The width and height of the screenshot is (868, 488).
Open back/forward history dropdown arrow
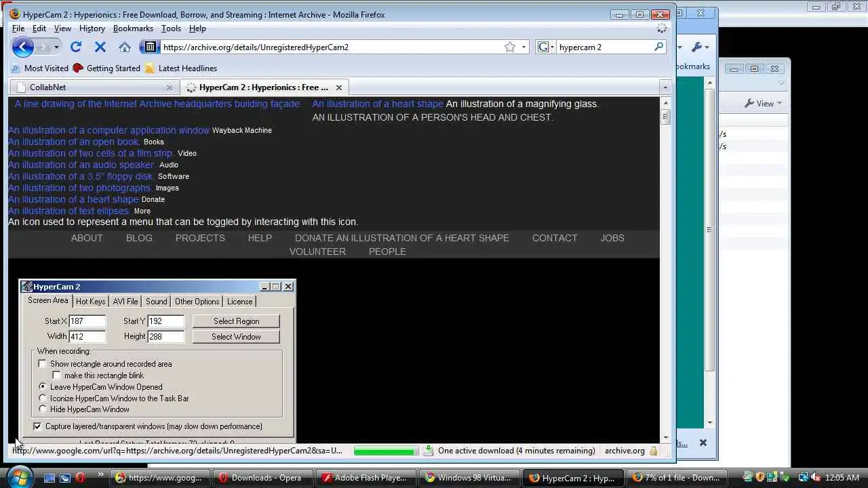point(56,47)
